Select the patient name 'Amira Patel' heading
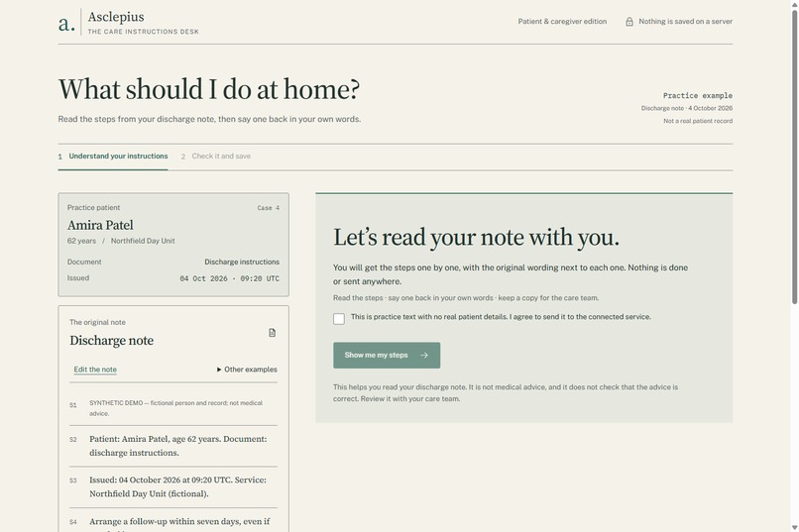The height and width of the screenshot is (532, 799). click(x=100, y=225)
